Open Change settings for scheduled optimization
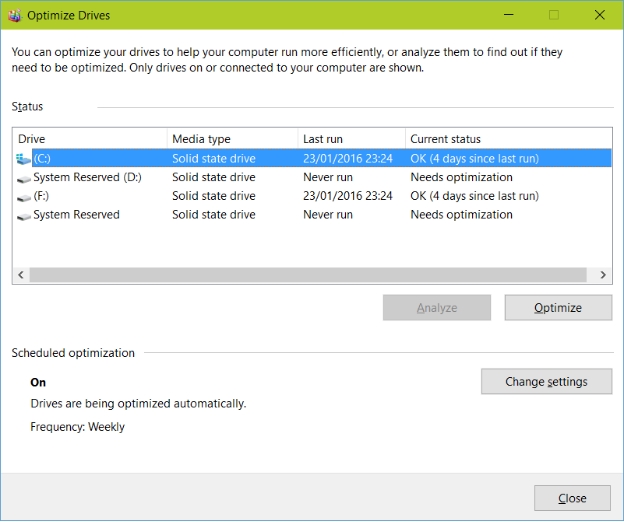The width and height of the screenshot is (624, 522). pyautogui.click(x=546, y=381)
